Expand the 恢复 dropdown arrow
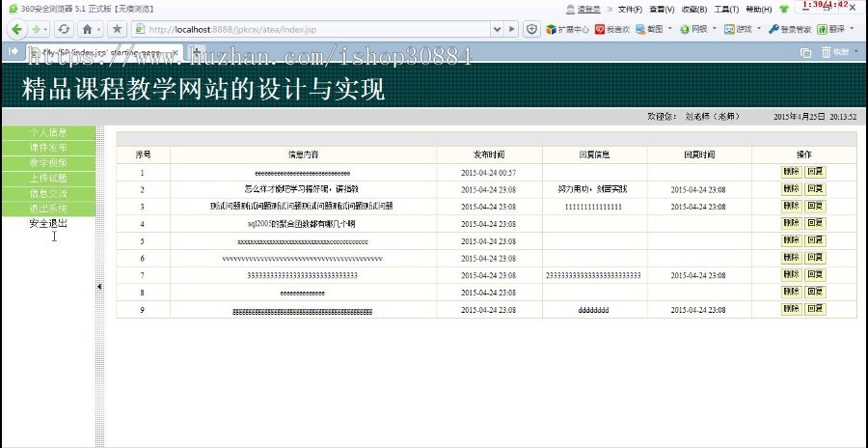The image size is (868, 448). [856, 51]
